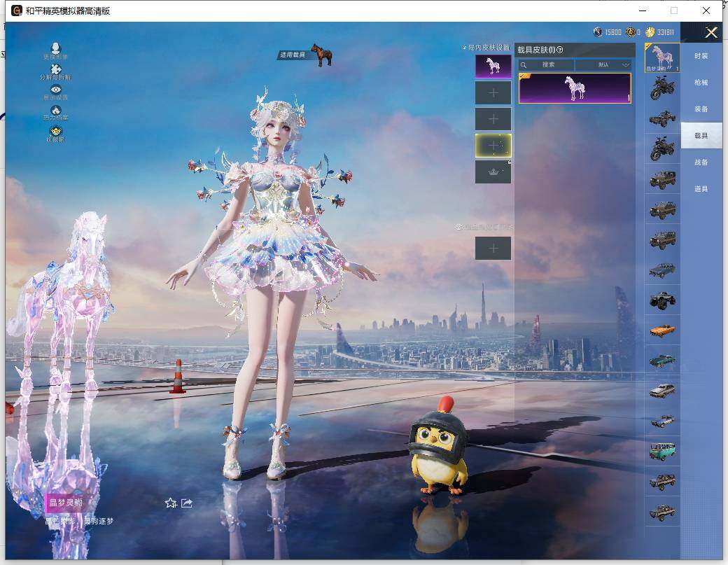Select the monster truck thumbnail
This screenshot has width=728, height=565.
662,300
